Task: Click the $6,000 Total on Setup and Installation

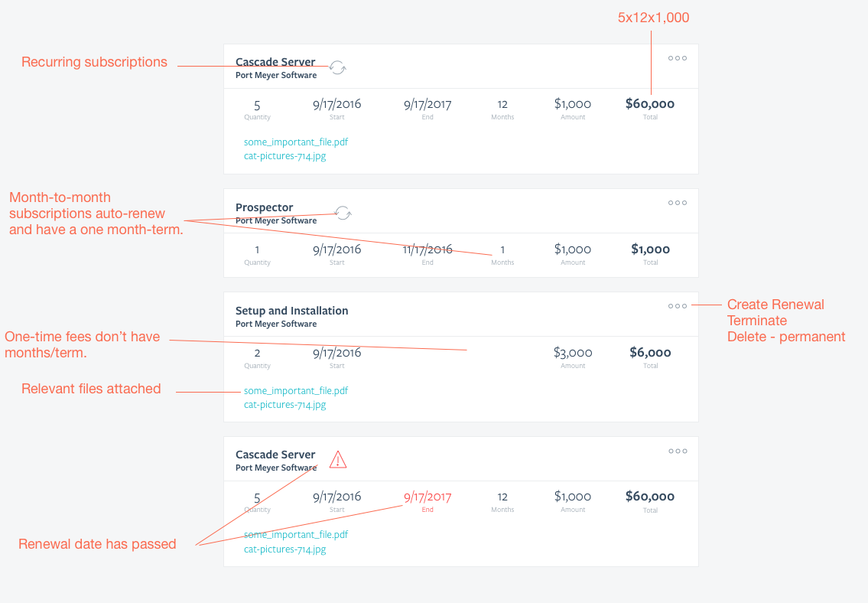Action: point(650,353)
